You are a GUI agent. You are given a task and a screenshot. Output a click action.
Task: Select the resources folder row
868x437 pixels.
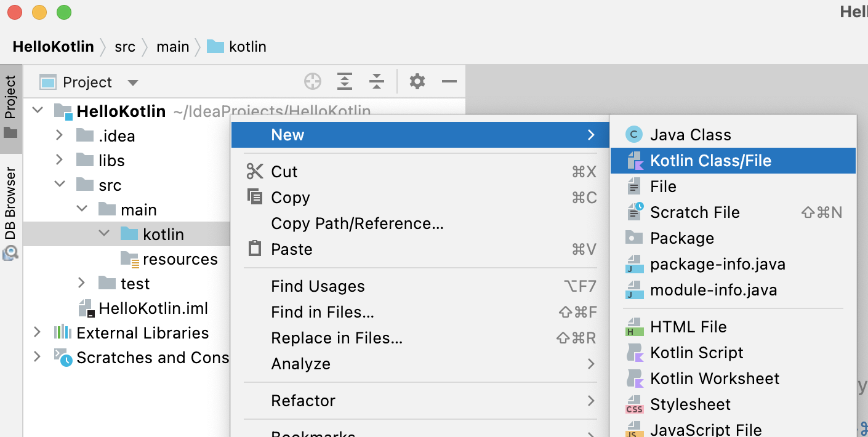point(127,259)
